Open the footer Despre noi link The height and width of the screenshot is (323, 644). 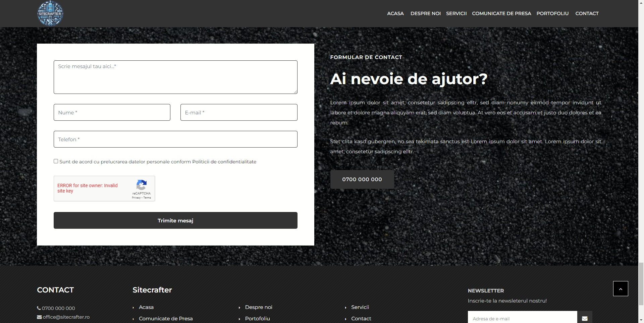point(259,307)
